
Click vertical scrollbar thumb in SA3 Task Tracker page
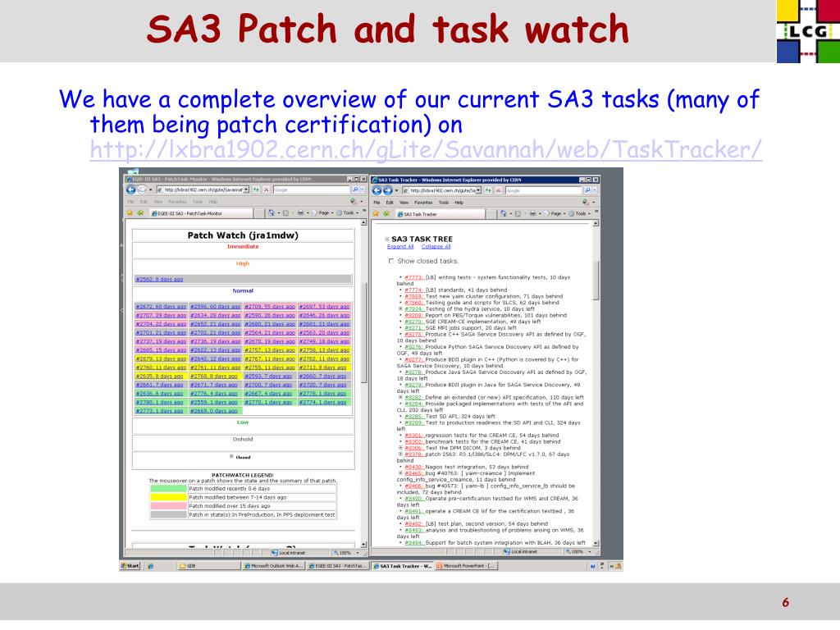tap(596, 280)
